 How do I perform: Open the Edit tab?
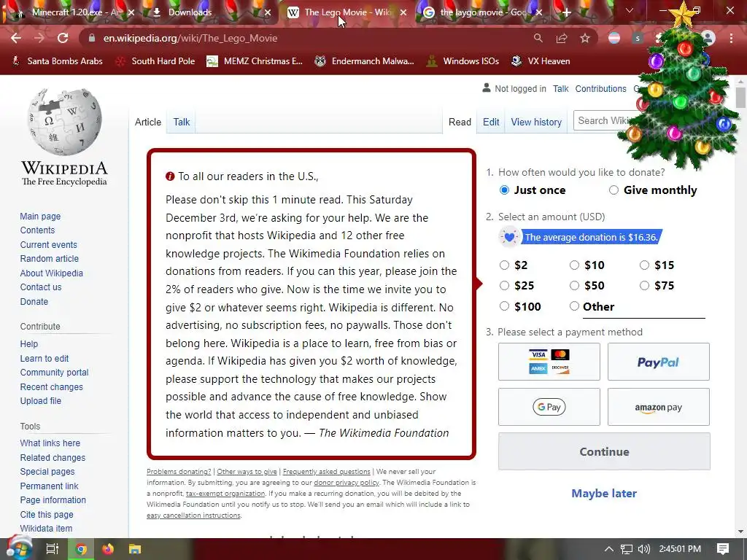pos(491,122)
